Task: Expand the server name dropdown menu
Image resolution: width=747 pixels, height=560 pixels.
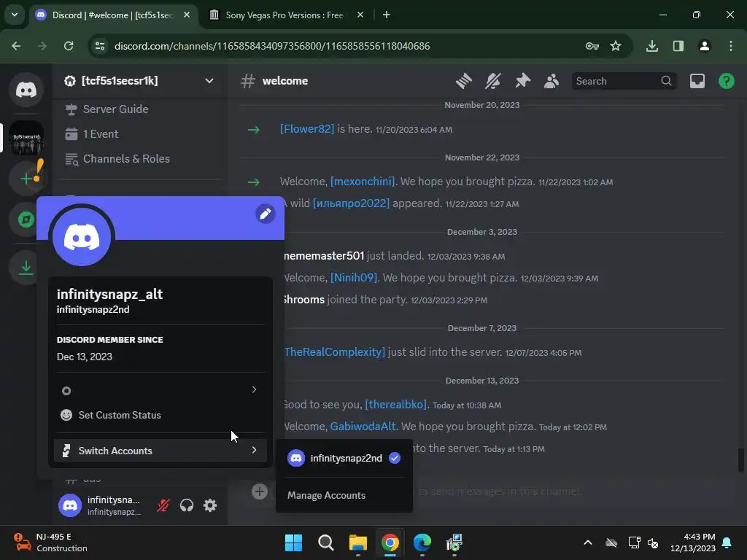Action: click(209, 81)
